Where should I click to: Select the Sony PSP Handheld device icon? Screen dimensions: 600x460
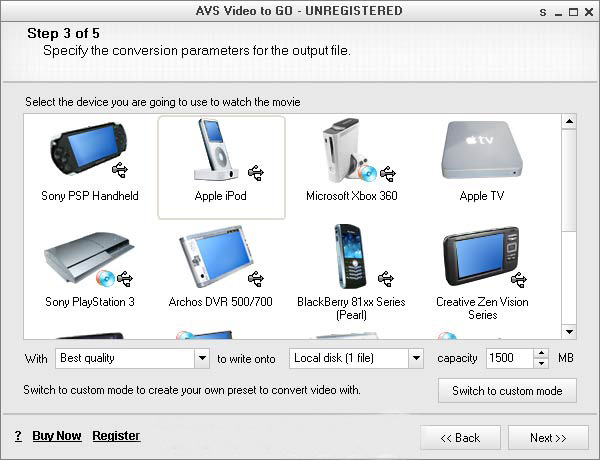(89, 149)
